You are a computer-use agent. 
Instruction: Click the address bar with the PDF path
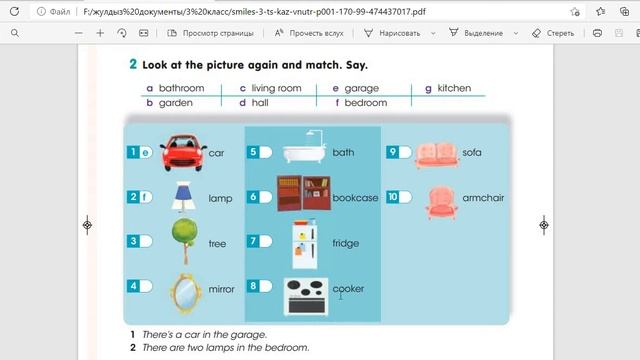pos(254,12)
